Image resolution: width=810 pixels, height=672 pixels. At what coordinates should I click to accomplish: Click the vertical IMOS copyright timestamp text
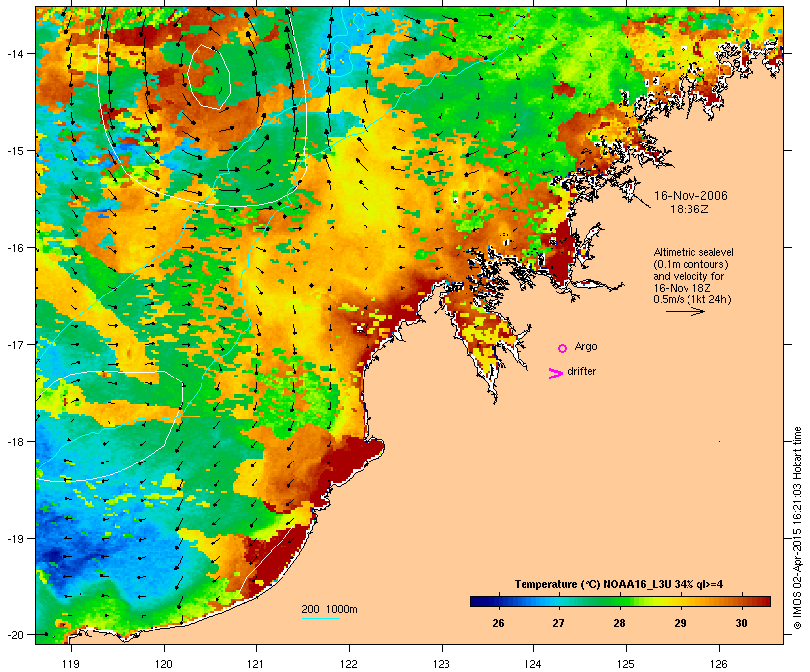point(797,528)
